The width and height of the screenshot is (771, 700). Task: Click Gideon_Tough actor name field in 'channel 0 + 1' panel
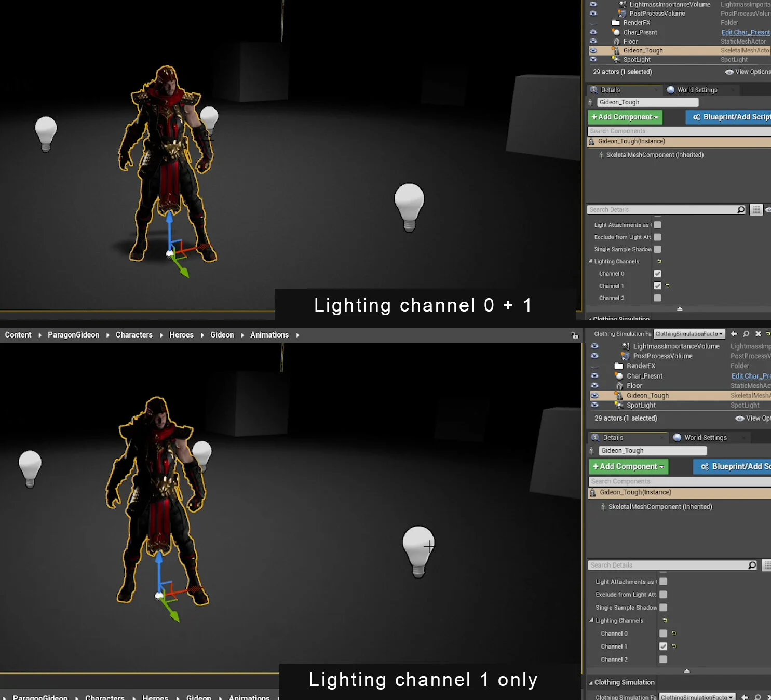coord(647,102)
